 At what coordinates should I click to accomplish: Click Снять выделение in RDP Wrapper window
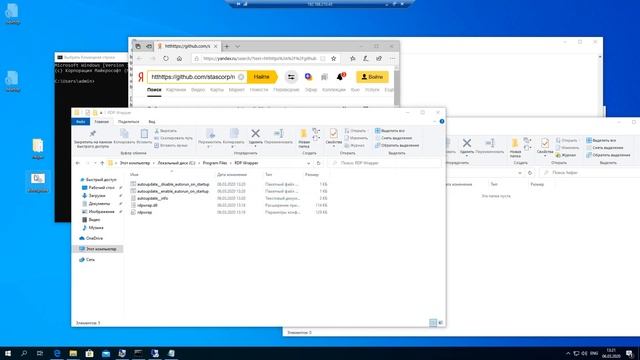coord(393,138)
